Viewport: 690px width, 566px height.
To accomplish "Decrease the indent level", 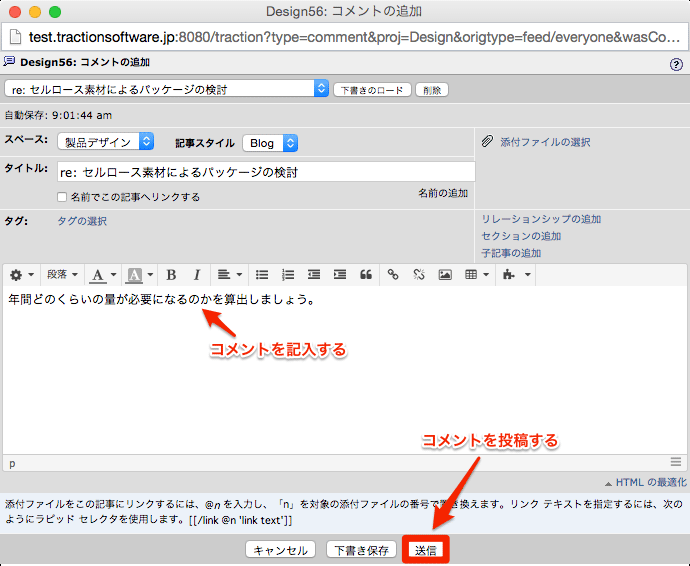I will (314, 275).
